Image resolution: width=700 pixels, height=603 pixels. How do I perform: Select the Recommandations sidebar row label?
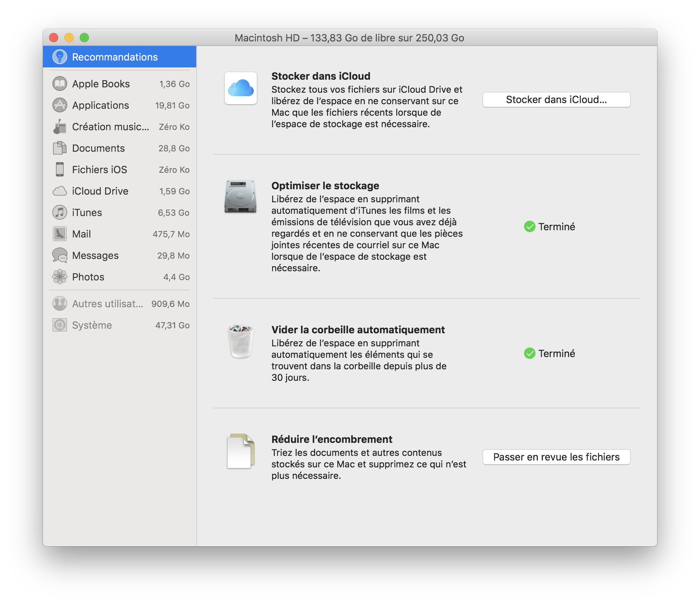(x=115, y=57)
